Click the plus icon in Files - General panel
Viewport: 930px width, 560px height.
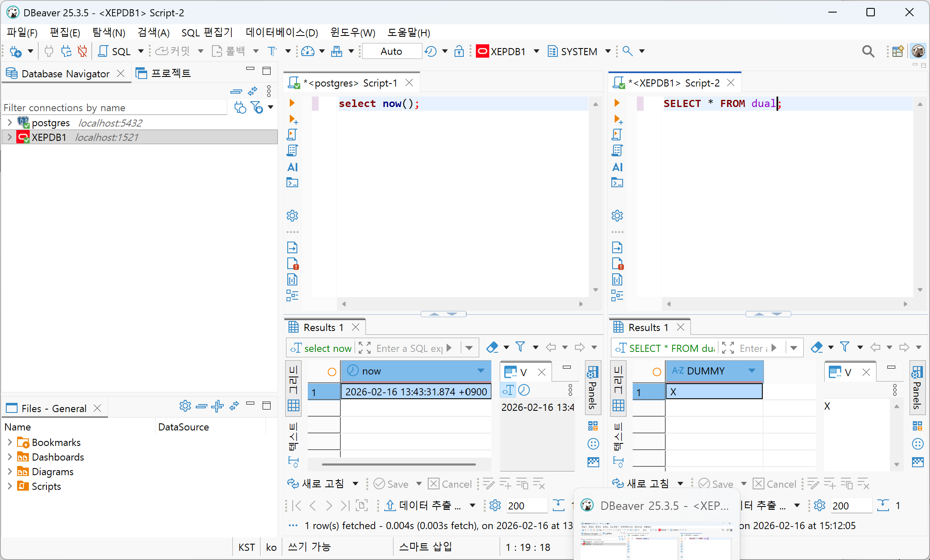[x=217, y=406]
